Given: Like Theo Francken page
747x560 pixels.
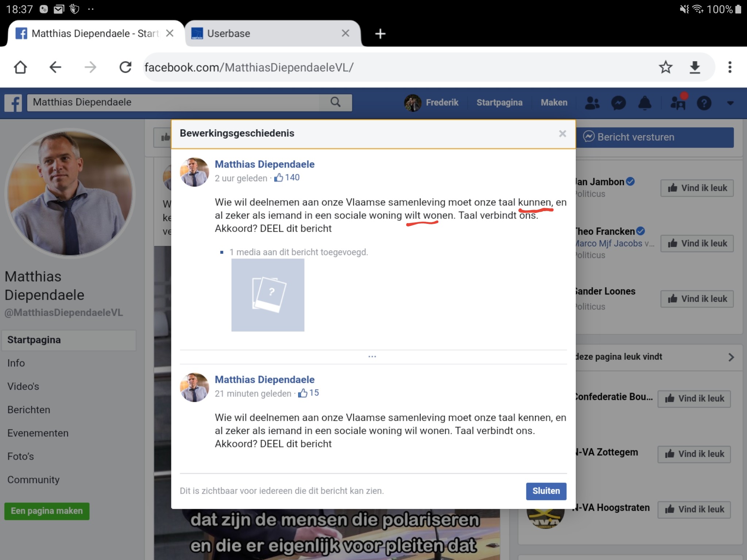Looking at the screenshot, I should [697, 243].
